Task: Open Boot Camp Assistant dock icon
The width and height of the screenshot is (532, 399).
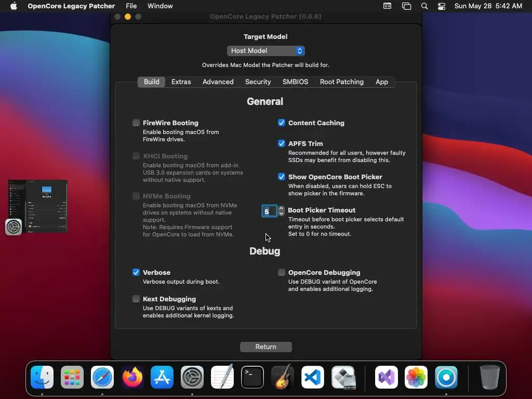Action: click(343, 377)
